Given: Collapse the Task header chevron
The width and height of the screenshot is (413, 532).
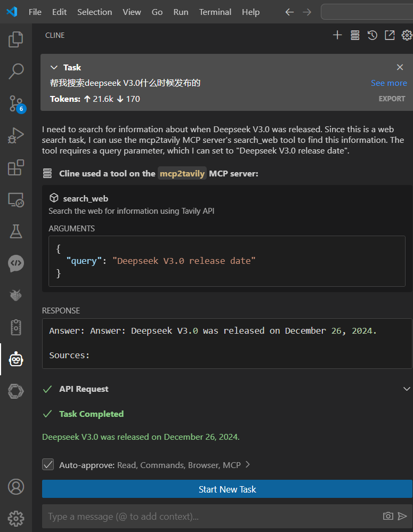Looking at the screenshot, I should (x=54, y=68).
